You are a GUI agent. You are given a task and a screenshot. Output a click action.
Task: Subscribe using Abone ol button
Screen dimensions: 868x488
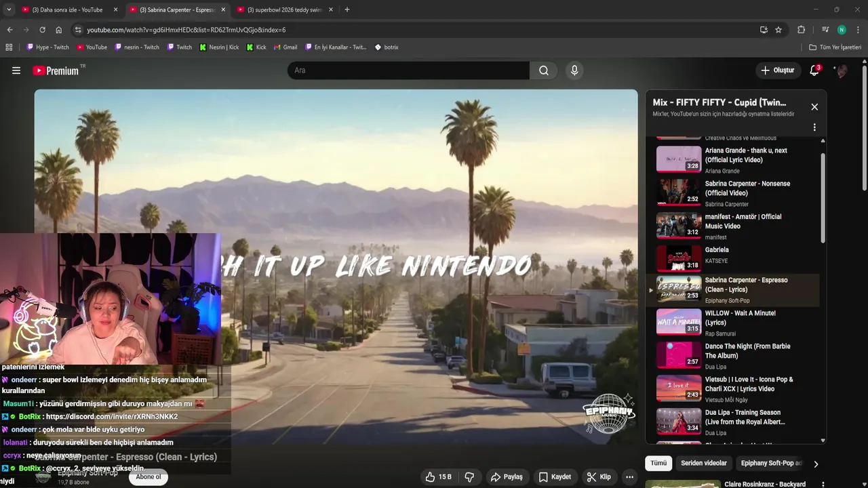point(149,477)
